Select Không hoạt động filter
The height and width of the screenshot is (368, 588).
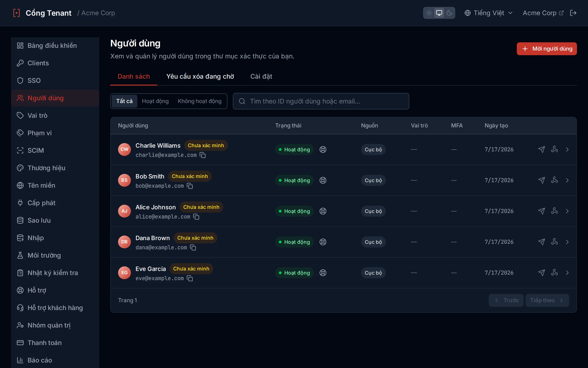pyautogui.click(x=199, y=101)
